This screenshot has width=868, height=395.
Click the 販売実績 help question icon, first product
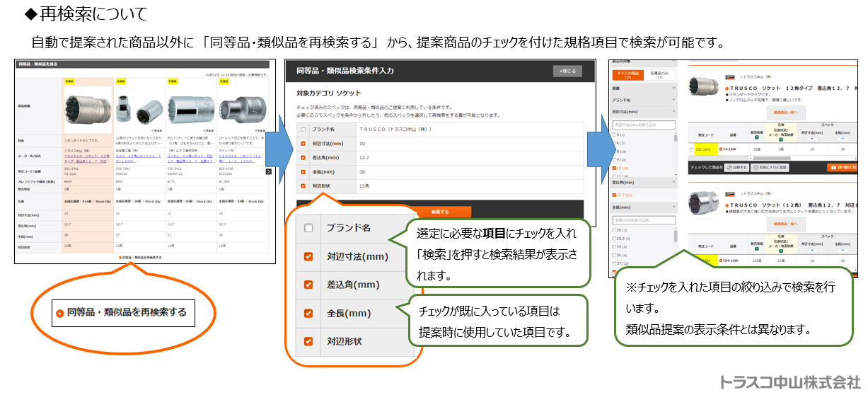click(757, 137)
